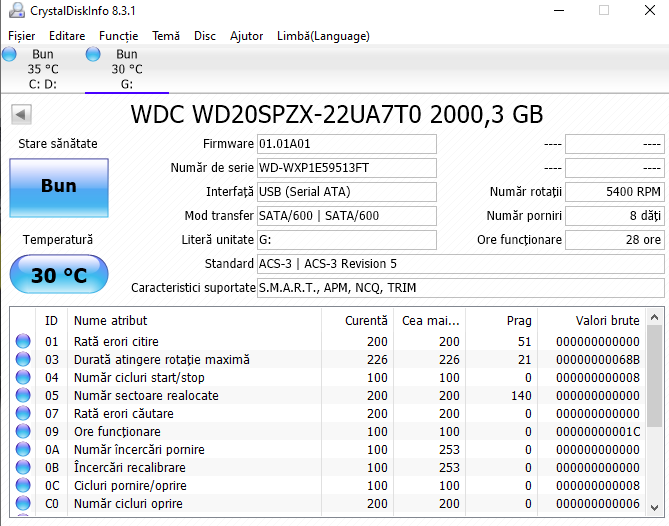Click the 30 °C temperature button
669x526 pixels.
(x=59, y=275)
